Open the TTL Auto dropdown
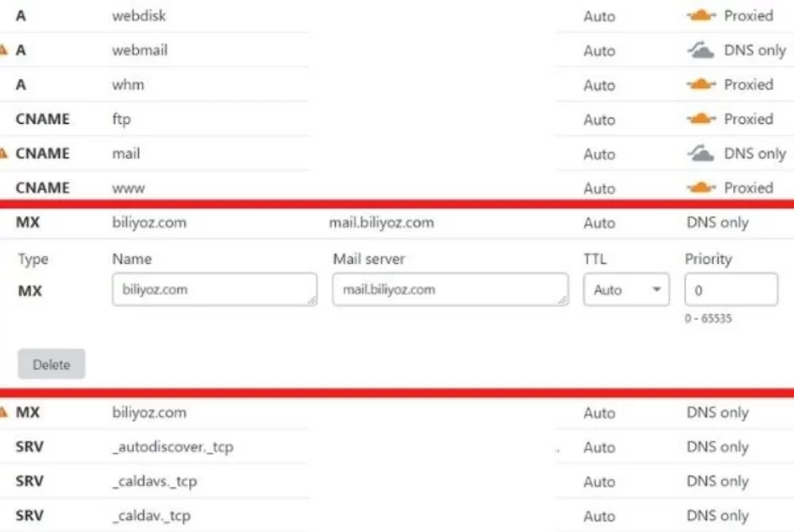794x532 pixels. pos(626,290)
